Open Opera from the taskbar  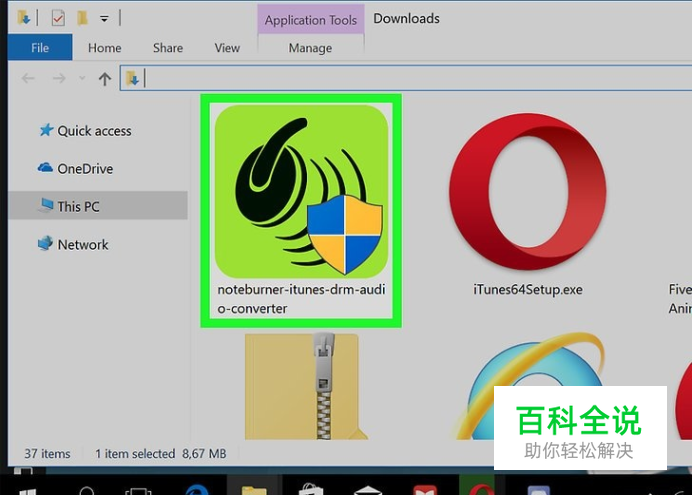tap(481, 487)
